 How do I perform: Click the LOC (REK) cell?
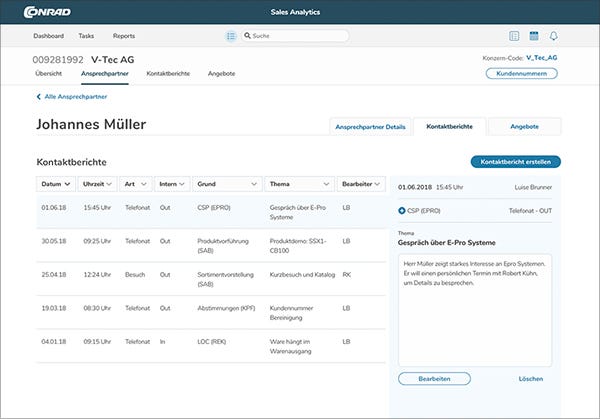[x=212, y=342]
